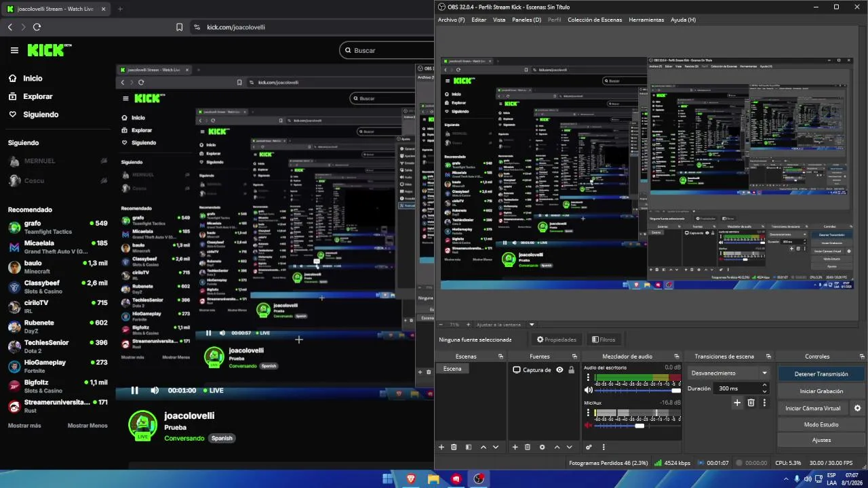Open advanced audio properties gears icon

click(589, 447)
